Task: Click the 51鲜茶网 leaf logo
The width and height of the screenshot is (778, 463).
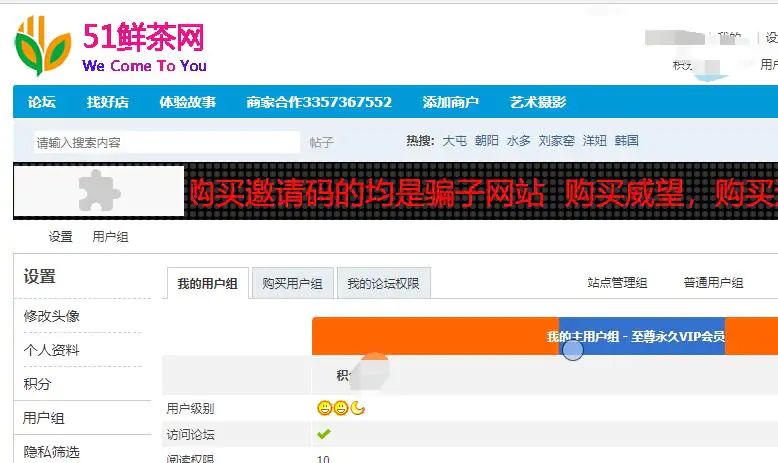Action: (43, 46)
